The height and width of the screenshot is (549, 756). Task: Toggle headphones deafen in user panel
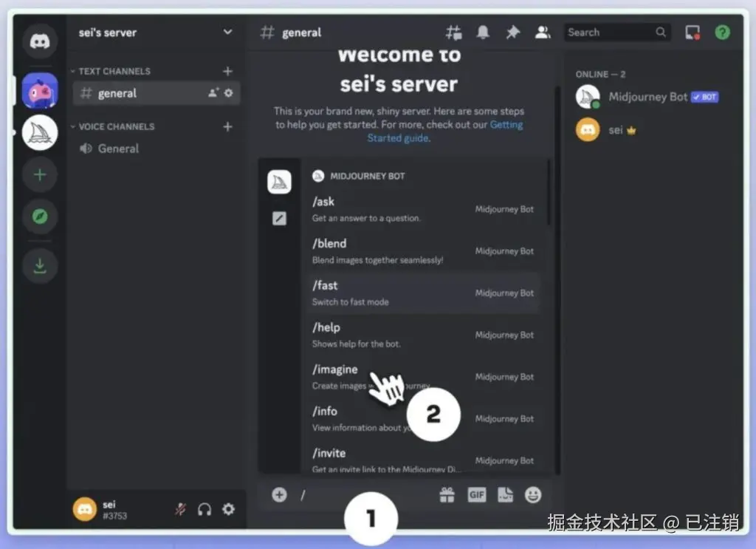coord(205,509)
